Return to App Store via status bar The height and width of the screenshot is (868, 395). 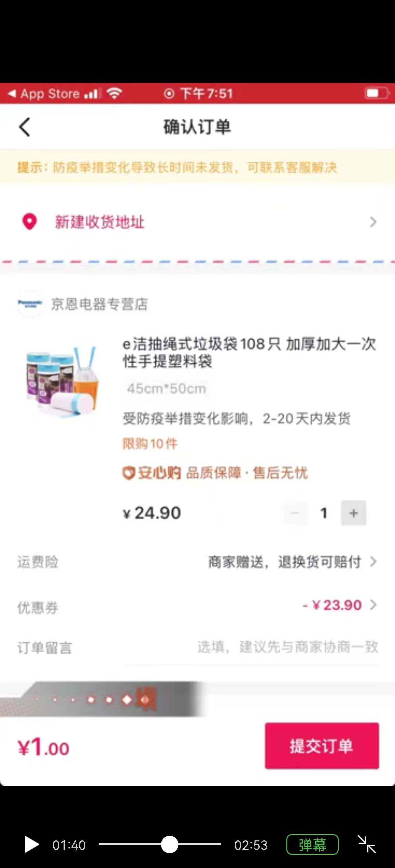(x=44, y=93)
